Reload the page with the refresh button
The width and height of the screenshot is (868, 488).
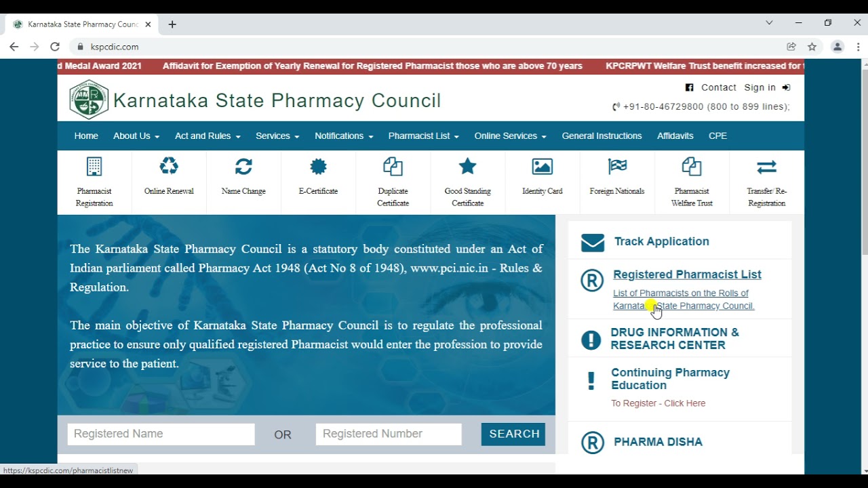55,47
